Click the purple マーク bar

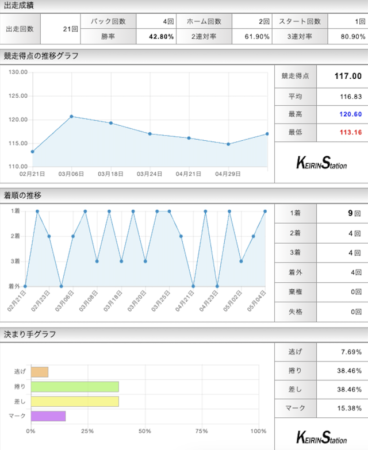(48, 416)
